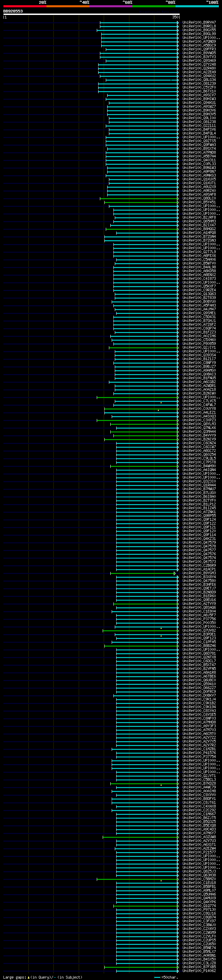
Task: Select hit label UniRef100_Q9LI00
Action: (x=199, y=118)
